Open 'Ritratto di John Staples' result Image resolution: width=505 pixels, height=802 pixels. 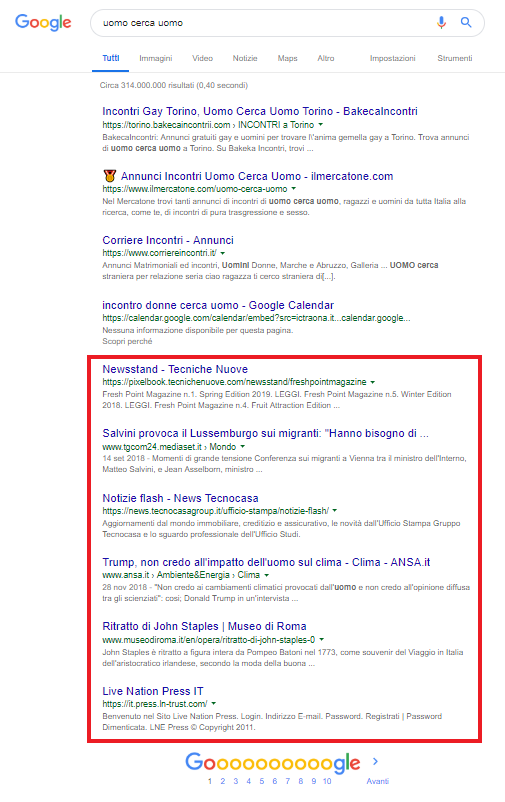(x=204, y=627)
